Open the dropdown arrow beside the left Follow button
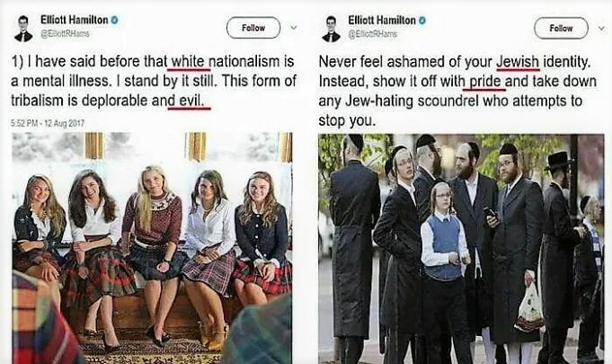612x364 pixels. click(x=294, y=28)
